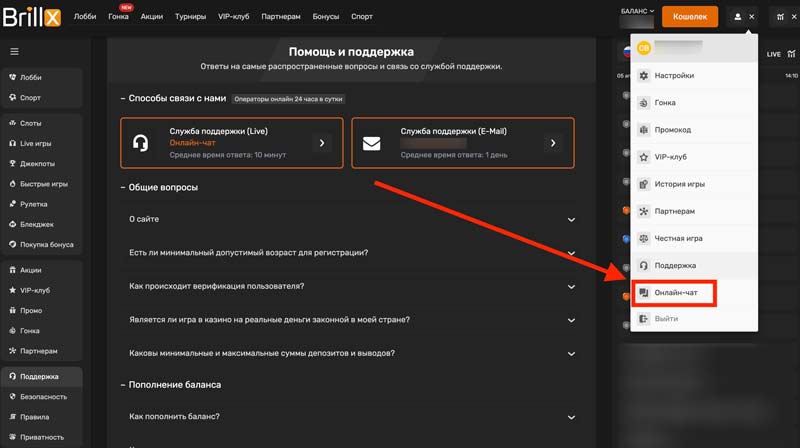800x448 pixels.
Task: Click the star icon beside VIP-клуб in dropdown
Action: [x=644, y=157]
